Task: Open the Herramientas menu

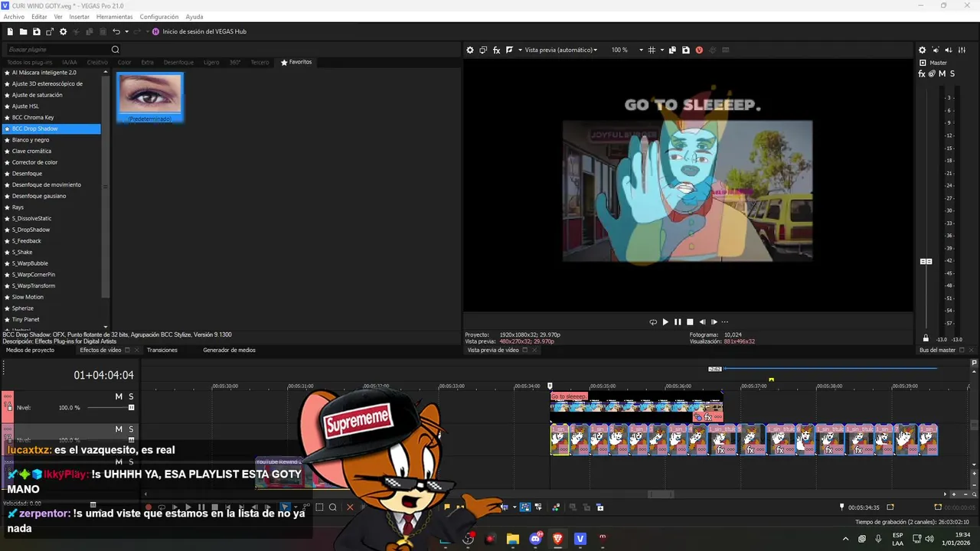Action: coord(114,17)
